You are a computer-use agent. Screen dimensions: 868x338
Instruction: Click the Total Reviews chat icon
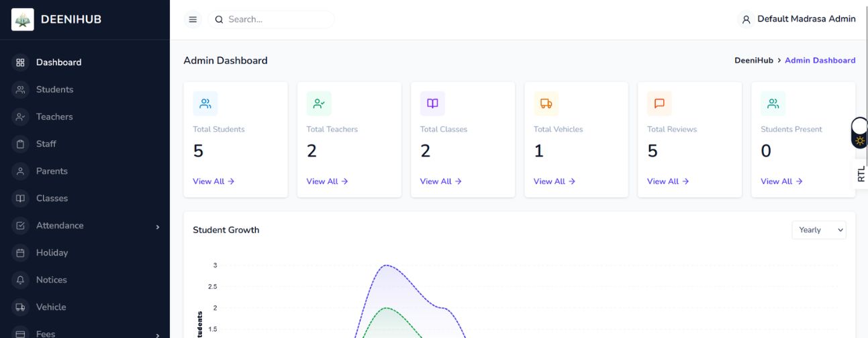(x=659, y=103)
